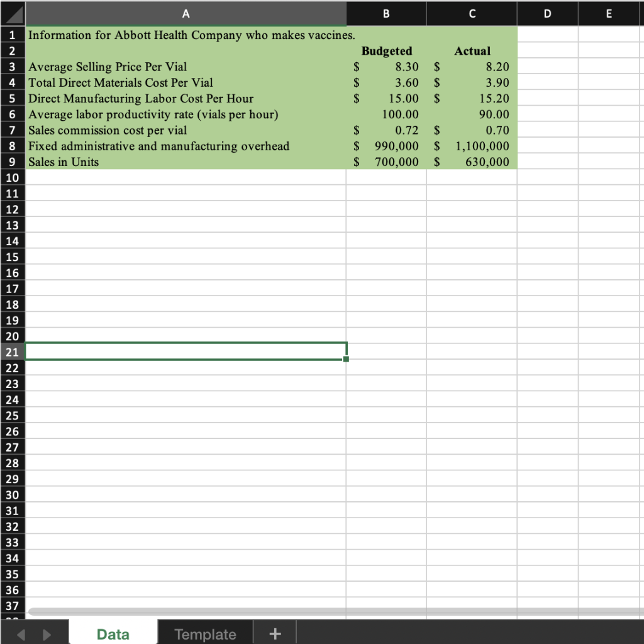This screenshot has width=644, height=644.
Task: Select column A header
Action: pos(186,14)
